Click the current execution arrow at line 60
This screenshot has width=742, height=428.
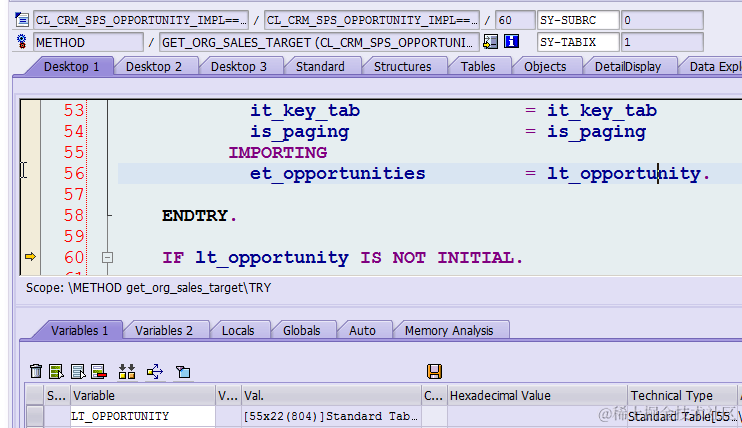click(30, 257)
